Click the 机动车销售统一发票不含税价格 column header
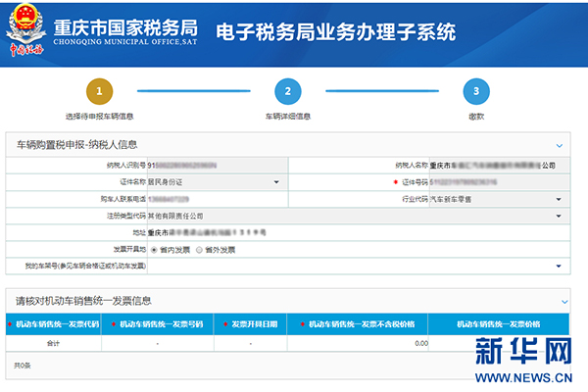 click(358, 324)
